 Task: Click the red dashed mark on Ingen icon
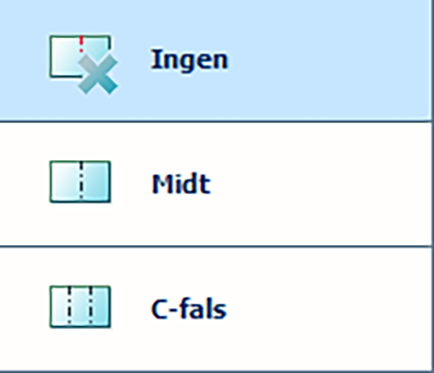[81, 44]
